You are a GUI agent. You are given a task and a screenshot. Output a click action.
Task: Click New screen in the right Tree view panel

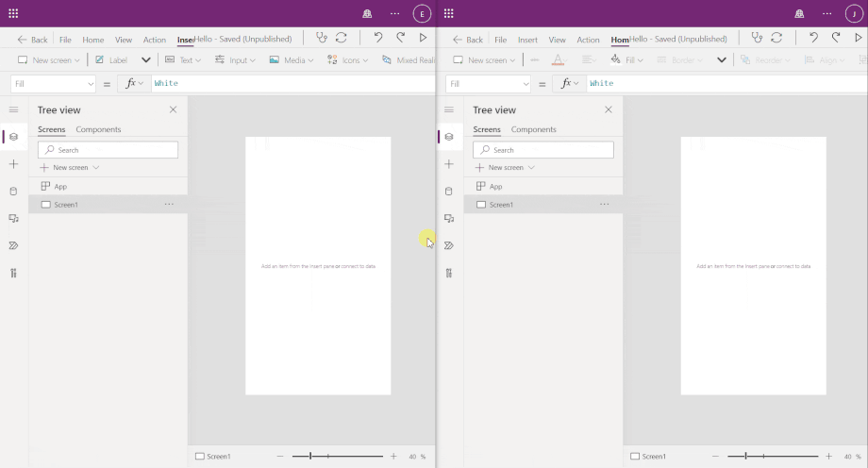tap(506, 168)
